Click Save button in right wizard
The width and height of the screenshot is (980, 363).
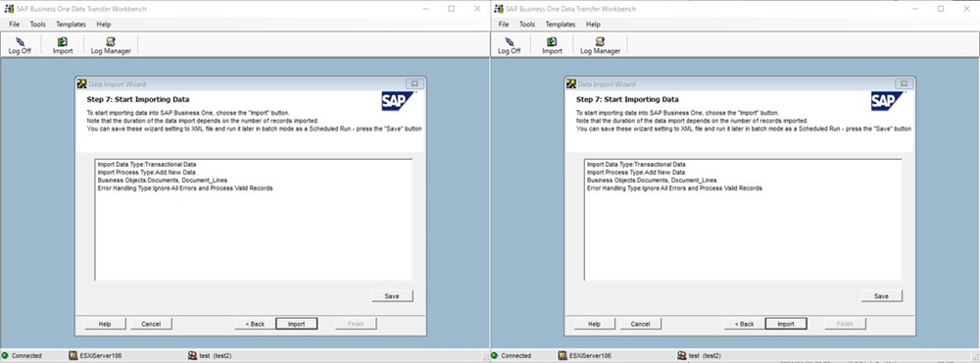(x=881, y=296)
